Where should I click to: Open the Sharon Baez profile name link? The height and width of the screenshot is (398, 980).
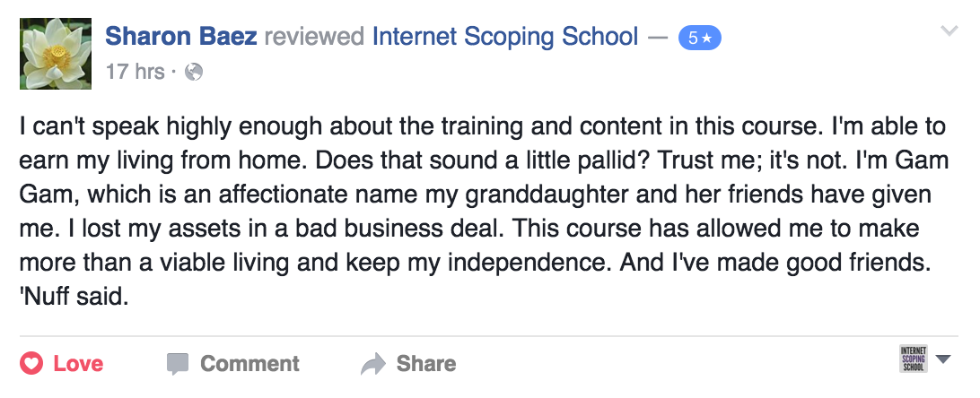[x=180, y=37]
